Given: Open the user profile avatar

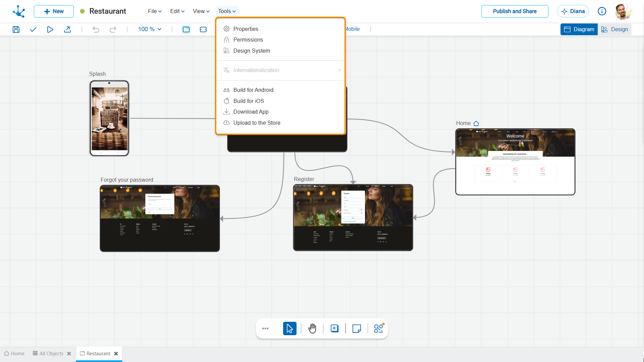Looking at the screenshot, I should tap(623, 11).
